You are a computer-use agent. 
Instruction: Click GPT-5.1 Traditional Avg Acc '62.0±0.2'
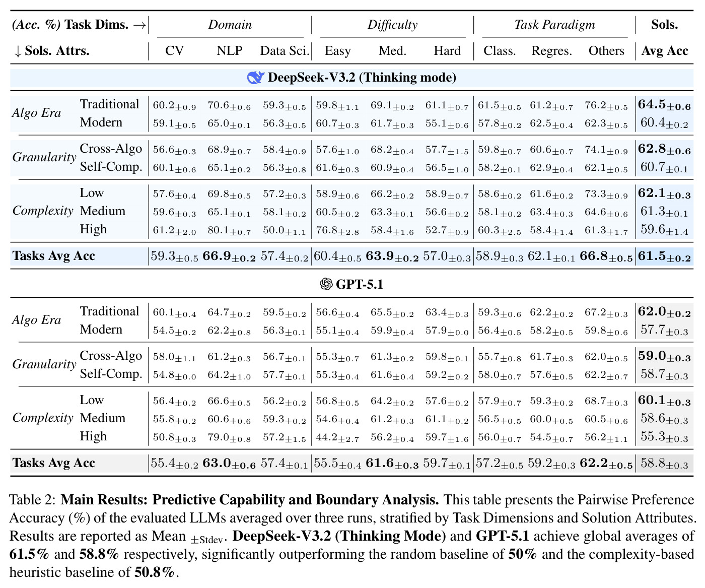coord(664,312)
